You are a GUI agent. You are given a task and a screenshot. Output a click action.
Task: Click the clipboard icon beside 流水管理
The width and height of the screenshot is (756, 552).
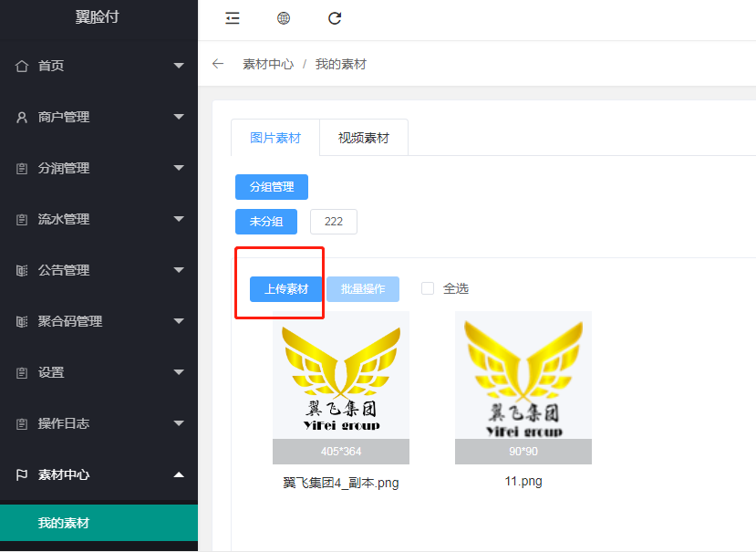pos(22,219)
